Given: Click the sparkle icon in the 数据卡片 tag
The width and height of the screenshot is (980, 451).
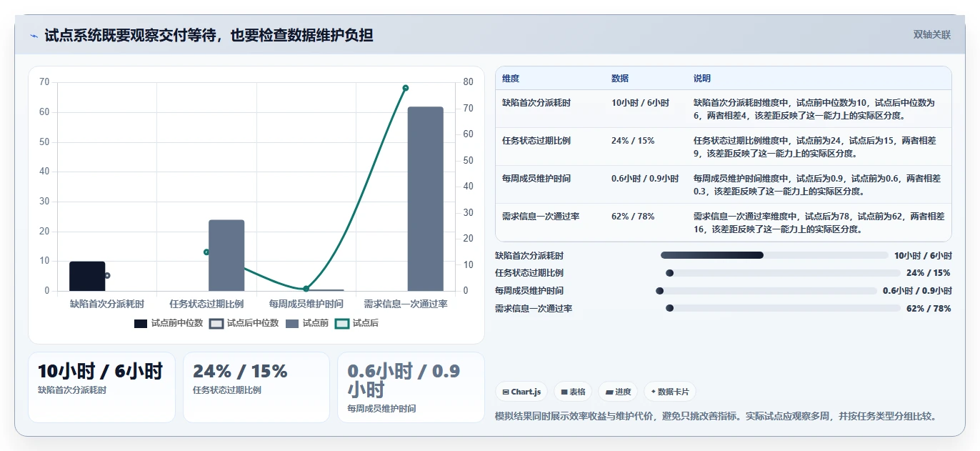Looking at the screenshot, I should [654, 392].
